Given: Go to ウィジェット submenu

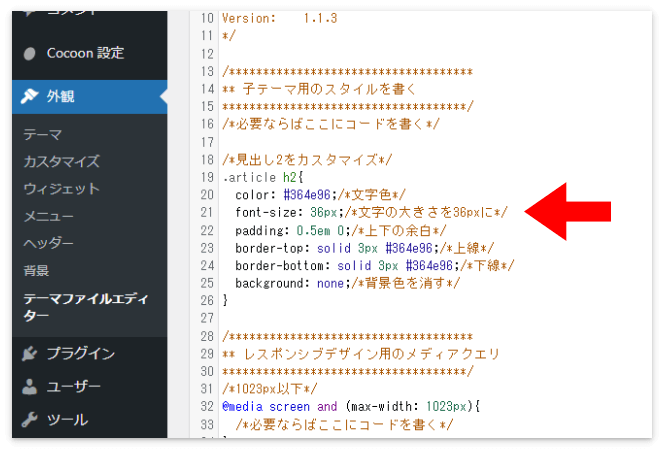Looking at the screenshot, I should (61, 188).
